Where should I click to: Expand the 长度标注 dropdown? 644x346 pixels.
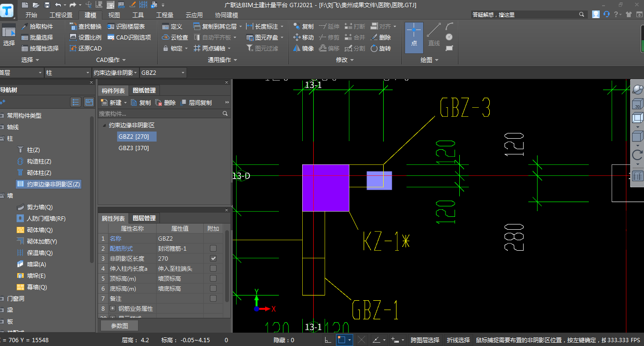point(282,27)
